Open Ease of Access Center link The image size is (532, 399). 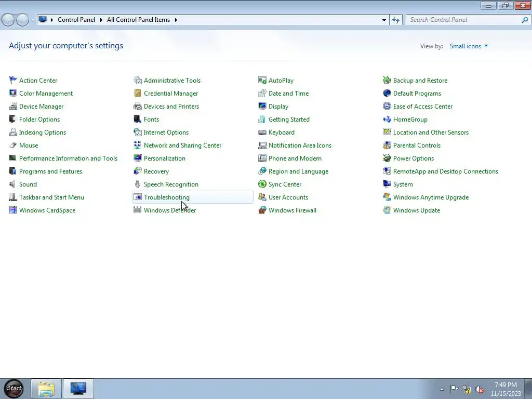tap(423, 106)
